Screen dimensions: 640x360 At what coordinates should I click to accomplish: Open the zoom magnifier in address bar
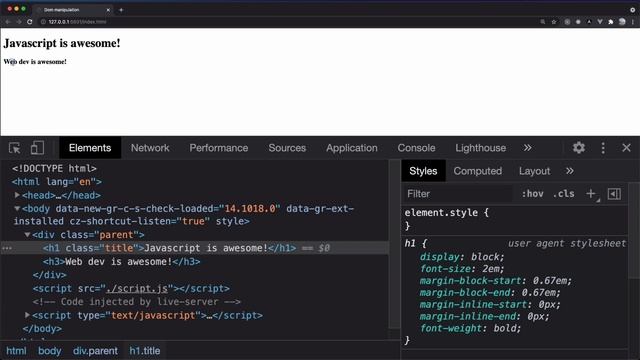[542, 22]
